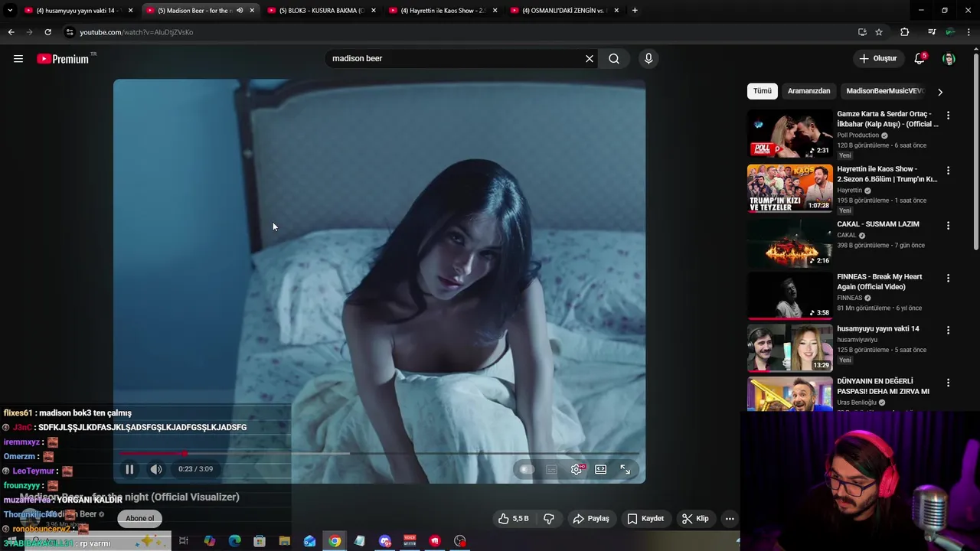Dislike the video
This screenshot has width=980, height=551.
[x=549, y=519]
